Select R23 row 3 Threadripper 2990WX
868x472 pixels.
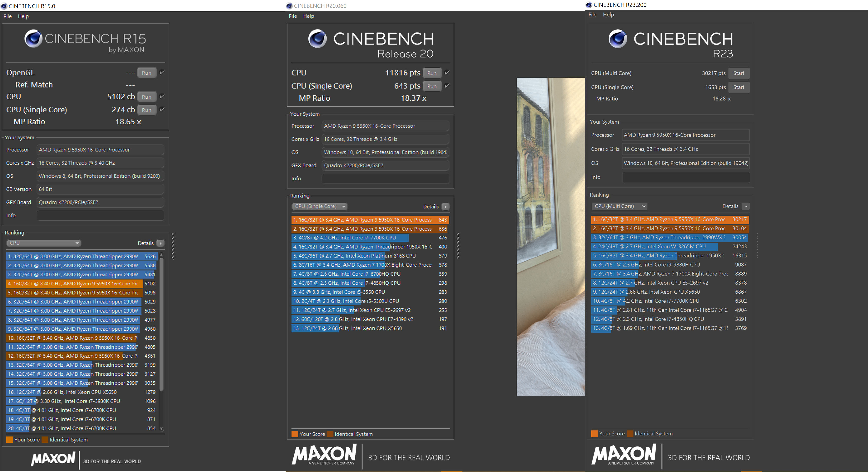pyautogui.click(x=670, y=237)
